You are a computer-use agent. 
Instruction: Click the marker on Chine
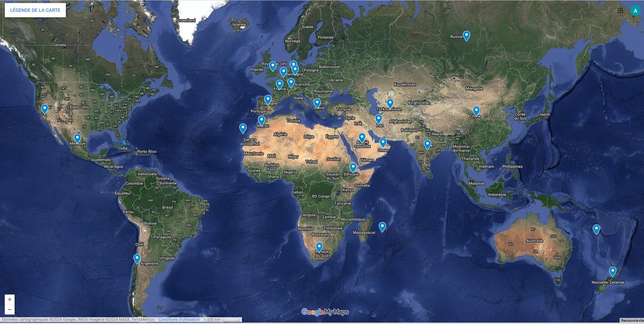[476, 110]
